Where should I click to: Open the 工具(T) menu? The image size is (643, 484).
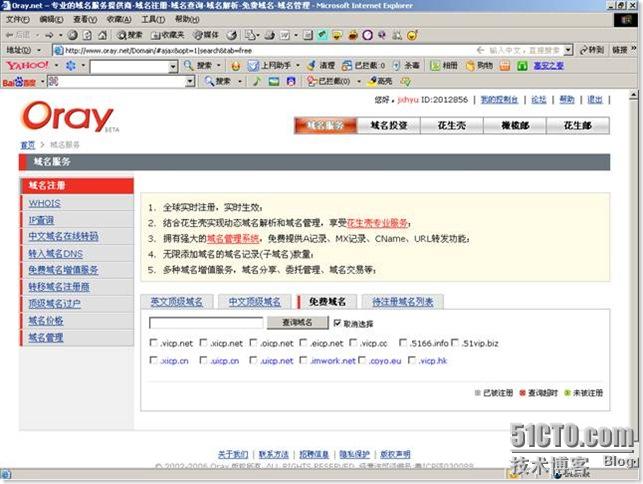pyautogui.click(x=153, y=19)
